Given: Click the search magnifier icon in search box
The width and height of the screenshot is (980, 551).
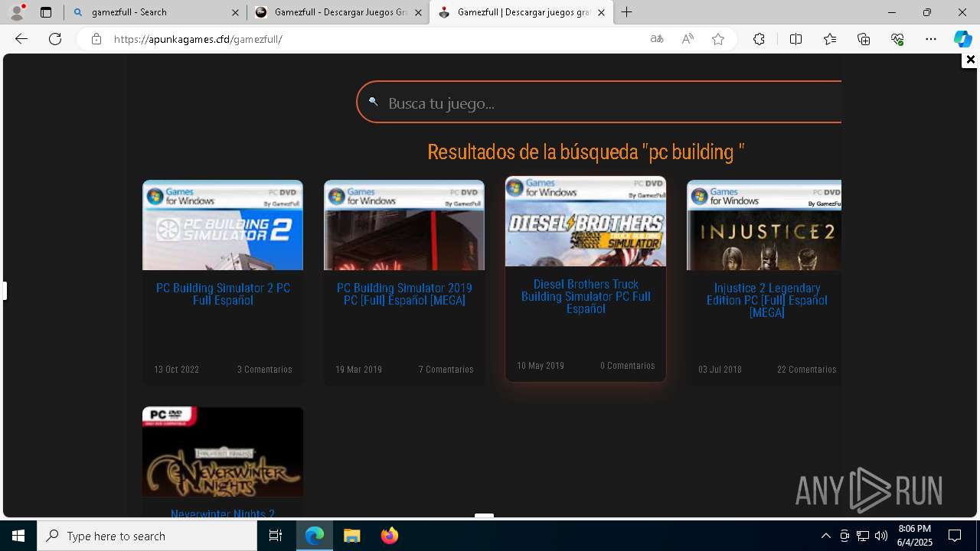Looking at the screenshot, I should tap(373, 101).
